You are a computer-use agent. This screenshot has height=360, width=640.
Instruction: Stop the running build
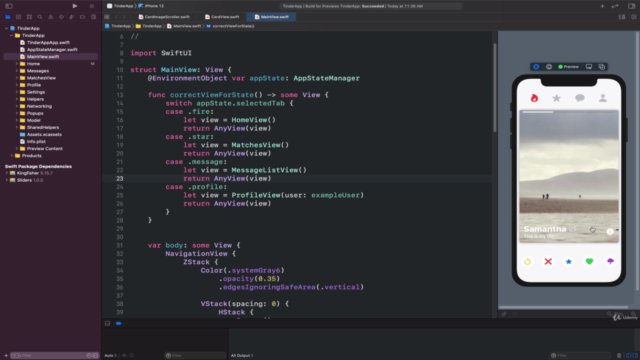tap(91, 6)
